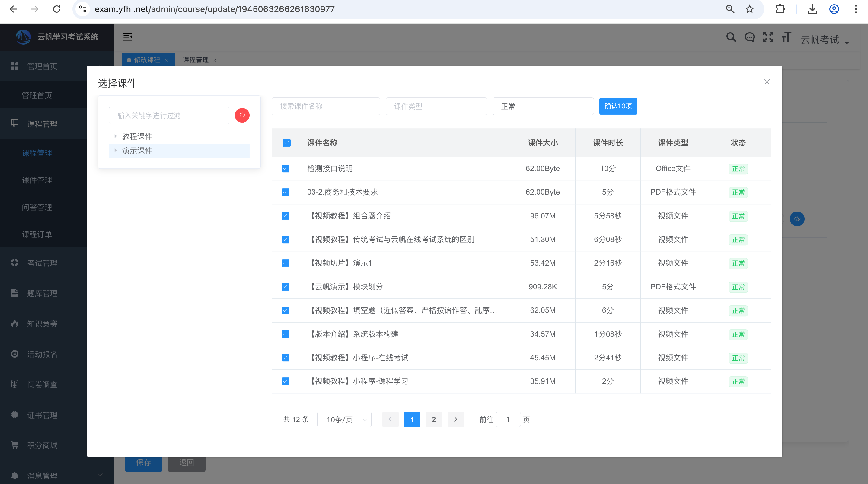
Task: Open the header search magnifier icon
Action: click(731, 37)
